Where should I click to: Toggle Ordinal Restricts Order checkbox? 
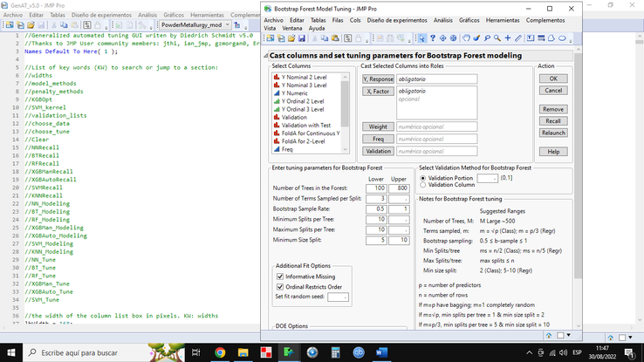coord(280,287)
